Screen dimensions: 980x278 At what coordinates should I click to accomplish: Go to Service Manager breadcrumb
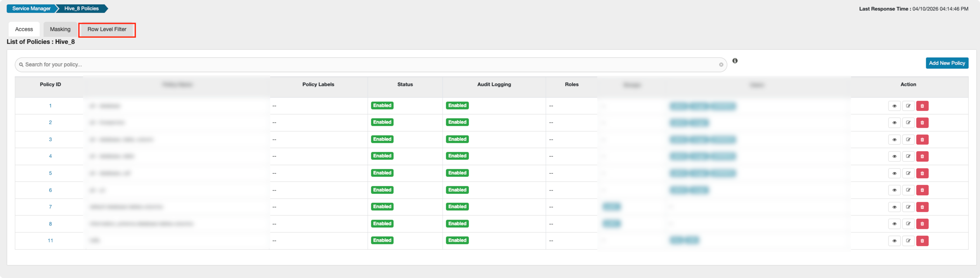click(x=31, y=9)
